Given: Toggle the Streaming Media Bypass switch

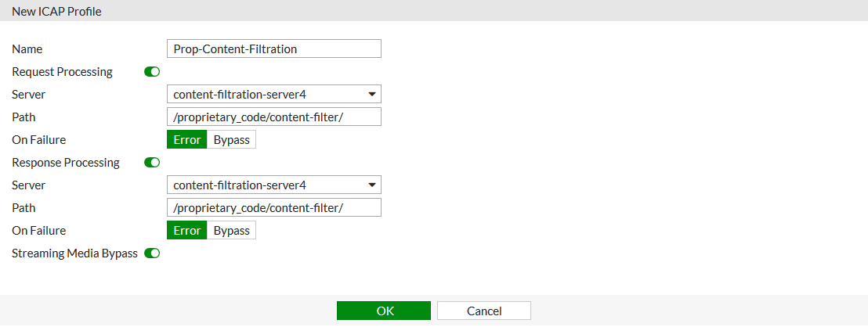Looking at the screenshot, I should (152, 253).
